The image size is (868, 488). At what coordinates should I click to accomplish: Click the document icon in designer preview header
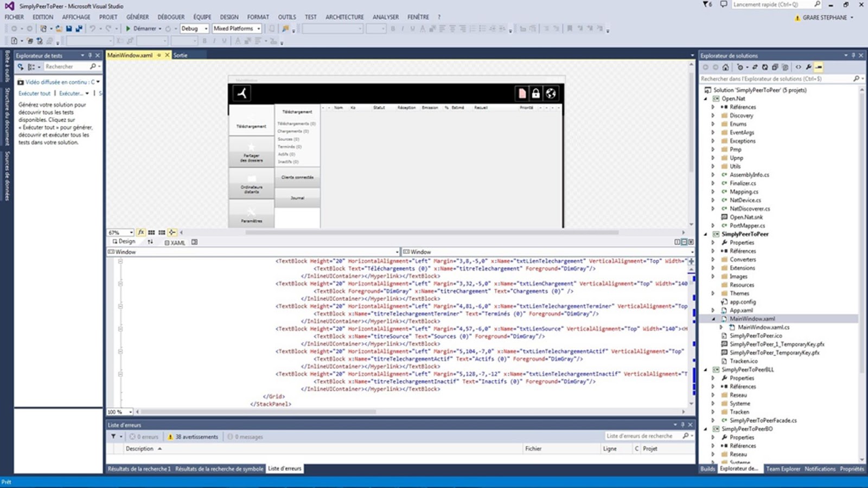point(522,93)
